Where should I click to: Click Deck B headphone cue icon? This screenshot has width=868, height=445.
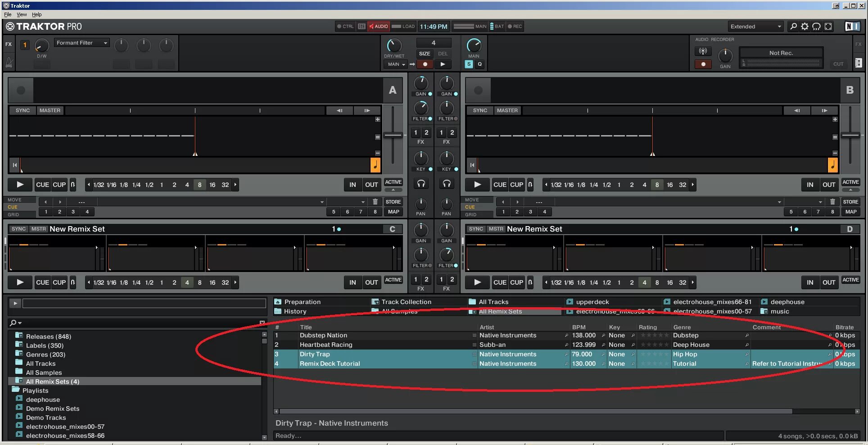click(x=447, y=184)
